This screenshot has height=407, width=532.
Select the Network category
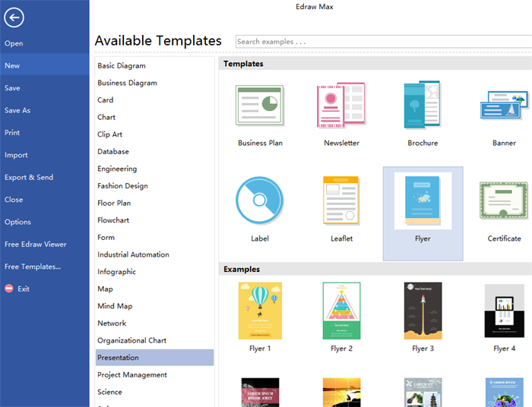pyautogui.click(x=155, y=323)
